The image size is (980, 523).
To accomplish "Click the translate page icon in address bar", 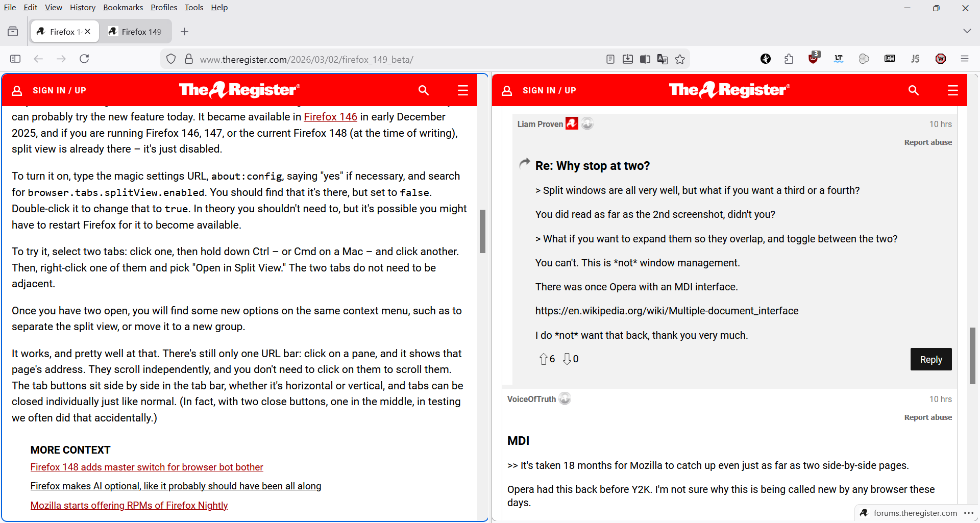I will [x=663, y=59].
